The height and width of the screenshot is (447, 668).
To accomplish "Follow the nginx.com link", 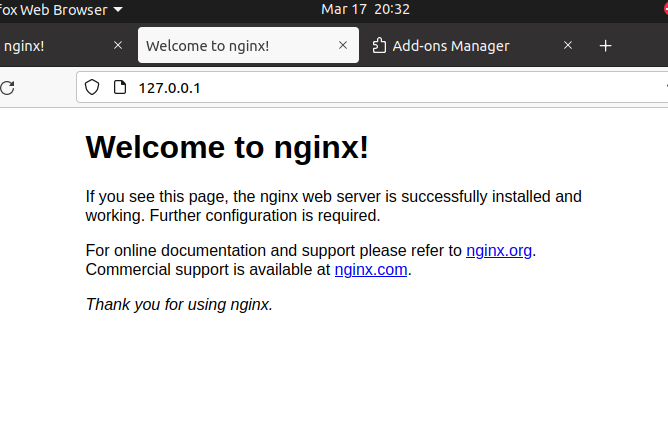I will (x=371, y=270).
